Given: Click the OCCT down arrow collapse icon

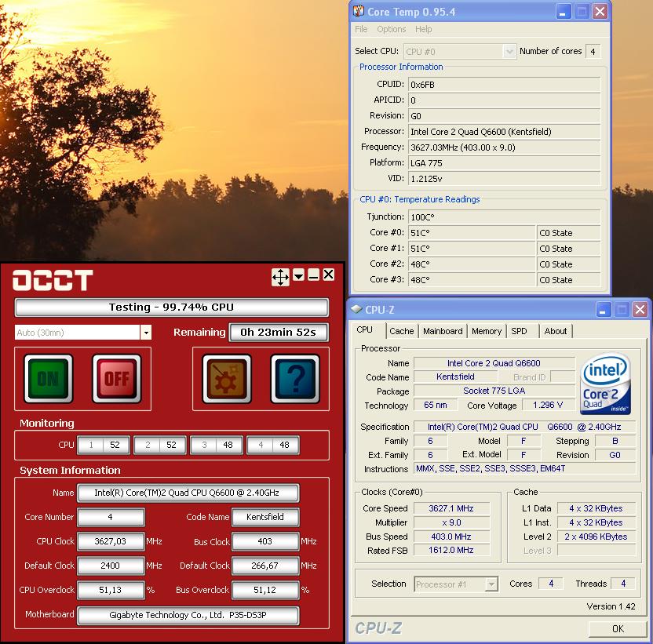Looking at the screenshot, I should (x=298, y=275).
